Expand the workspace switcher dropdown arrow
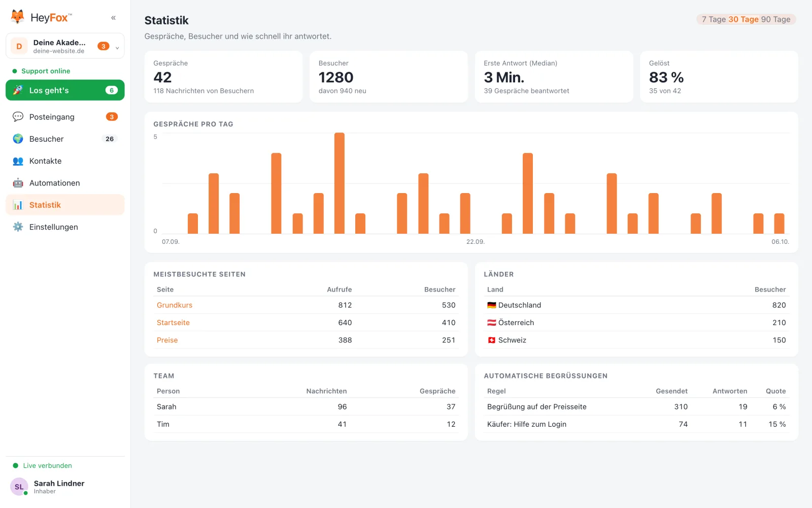 click(117, 48)
